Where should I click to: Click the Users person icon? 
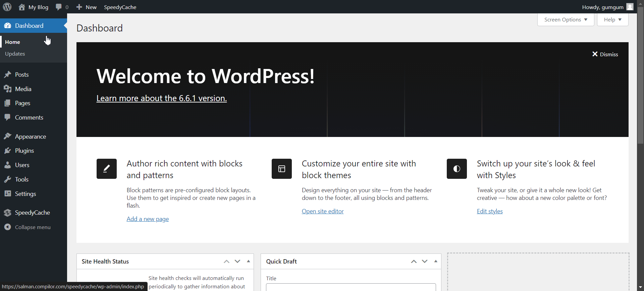pyautogui.click(x=8, y=165)
